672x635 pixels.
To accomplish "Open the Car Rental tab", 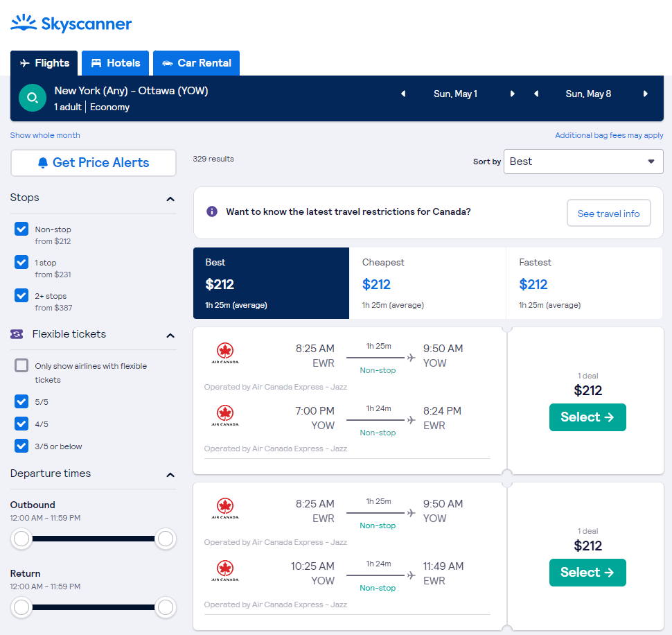I will click(x=196, y=62).
